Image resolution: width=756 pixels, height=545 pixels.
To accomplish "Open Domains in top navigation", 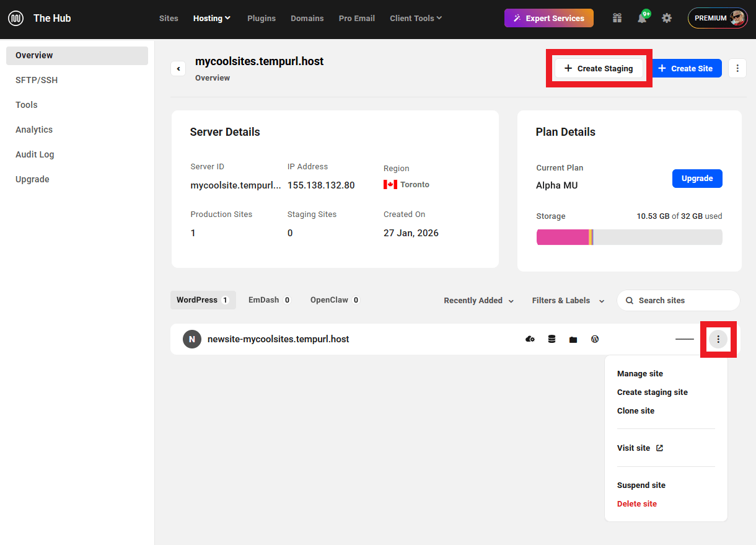I will (x=307, y=18).
